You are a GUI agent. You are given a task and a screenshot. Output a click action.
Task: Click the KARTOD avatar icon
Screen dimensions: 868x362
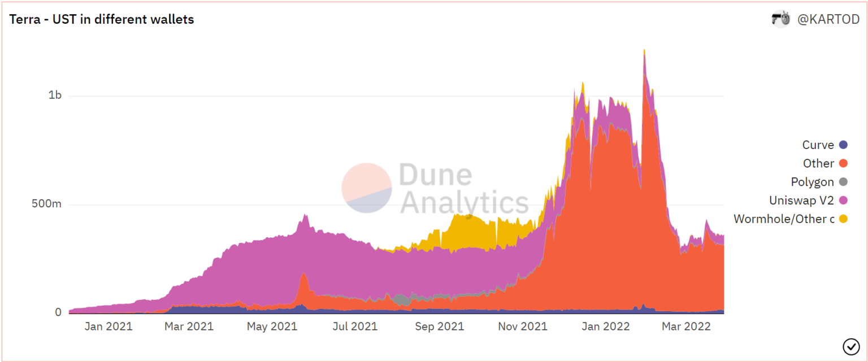[781, 19]
